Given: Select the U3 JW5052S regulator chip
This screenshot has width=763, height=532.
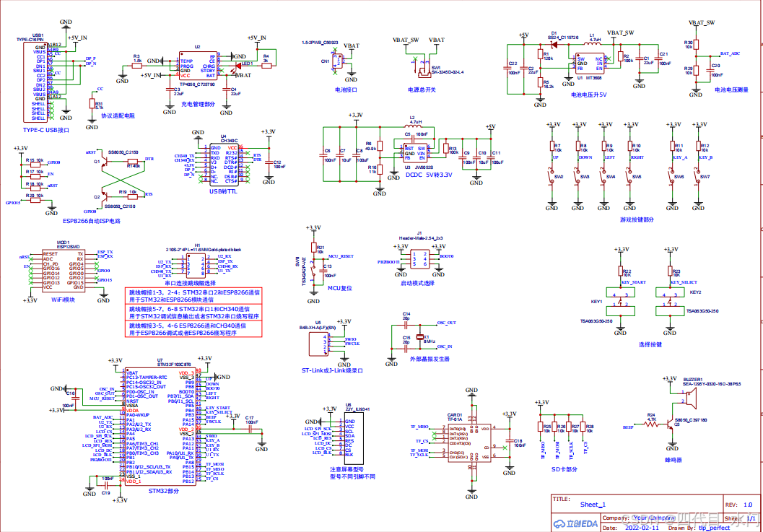Looking at the screenshot, I should [415, 153].
